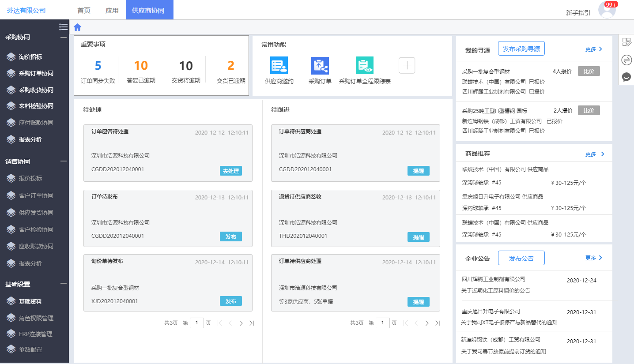Click the stack icon beside 应付账款协同
The width and height of the screenshot is (634, 364).
[x=11, y=123]
